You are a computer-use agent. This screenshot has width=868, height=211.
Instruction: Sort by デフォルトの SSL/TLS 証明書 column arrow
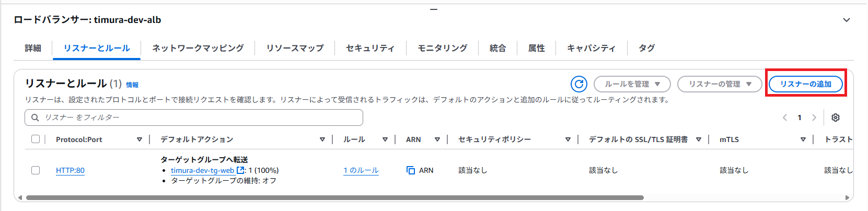pyautogui.click(x=699, y=139)
